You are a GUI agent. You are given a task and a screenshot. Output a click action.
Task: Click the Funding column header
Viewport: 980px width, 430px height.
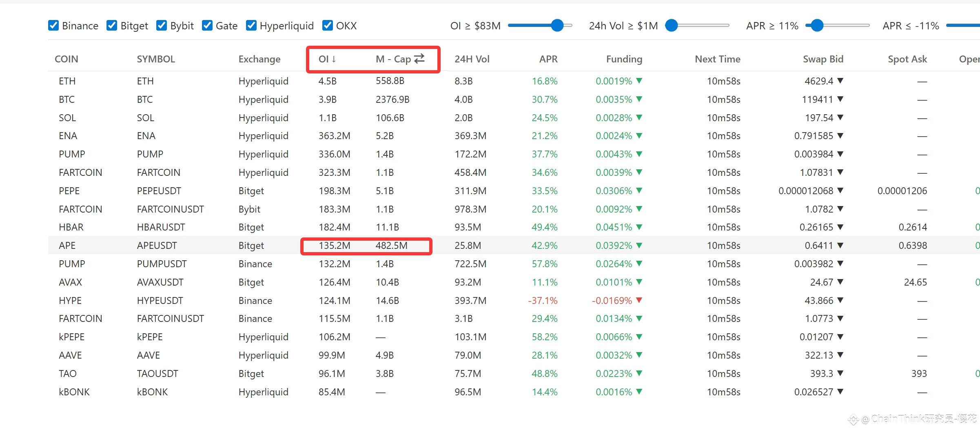[624, 59]
